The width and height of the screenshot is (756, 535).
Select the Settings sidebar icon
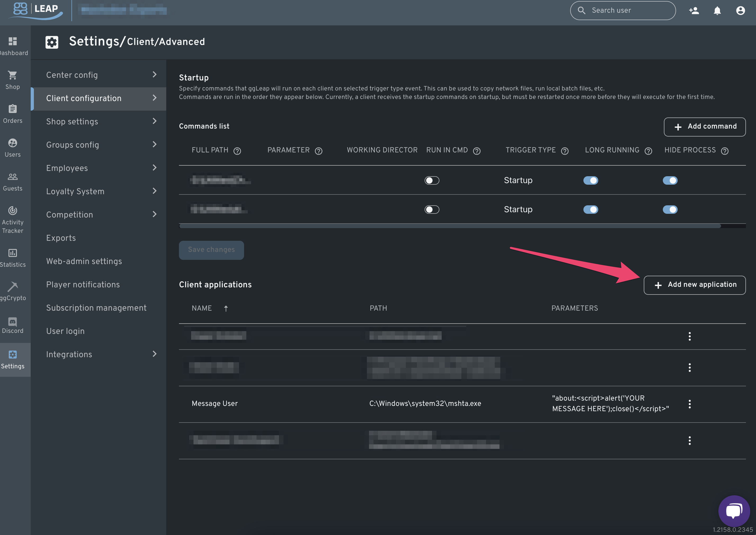coord(12,355)
